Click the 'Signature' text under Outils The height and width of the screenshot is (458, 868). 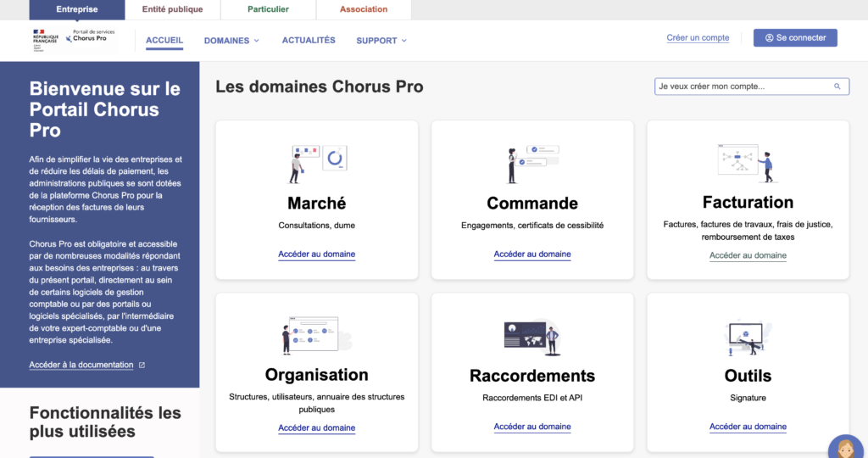tap(748, 398)
